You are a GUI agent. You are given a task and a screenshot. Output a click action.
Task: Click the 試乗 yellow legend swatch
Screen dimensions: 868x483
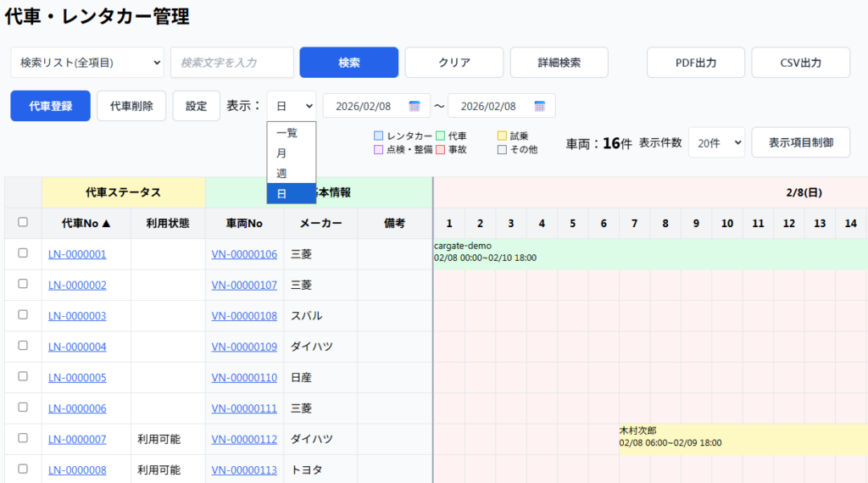pyautogui.click(x=502, y=136)
